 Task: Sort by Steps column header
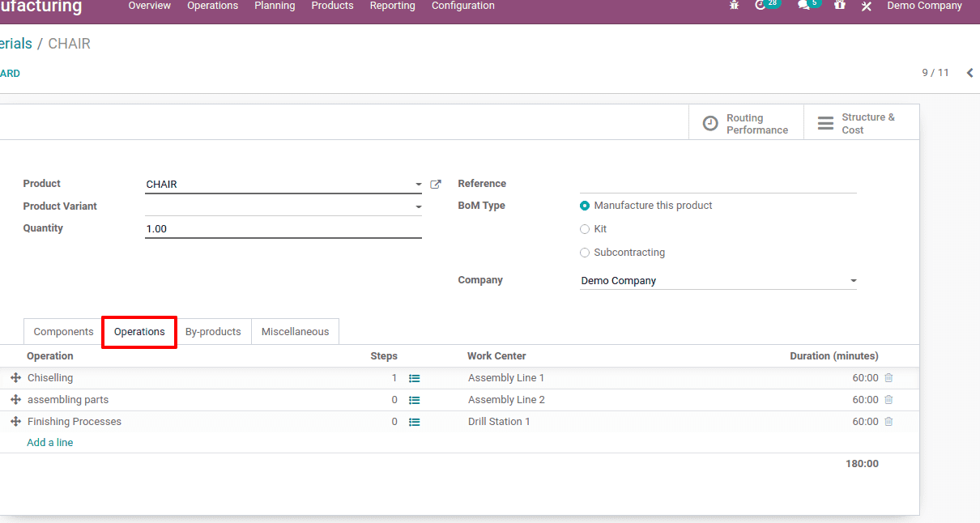[x=384, y=356]
